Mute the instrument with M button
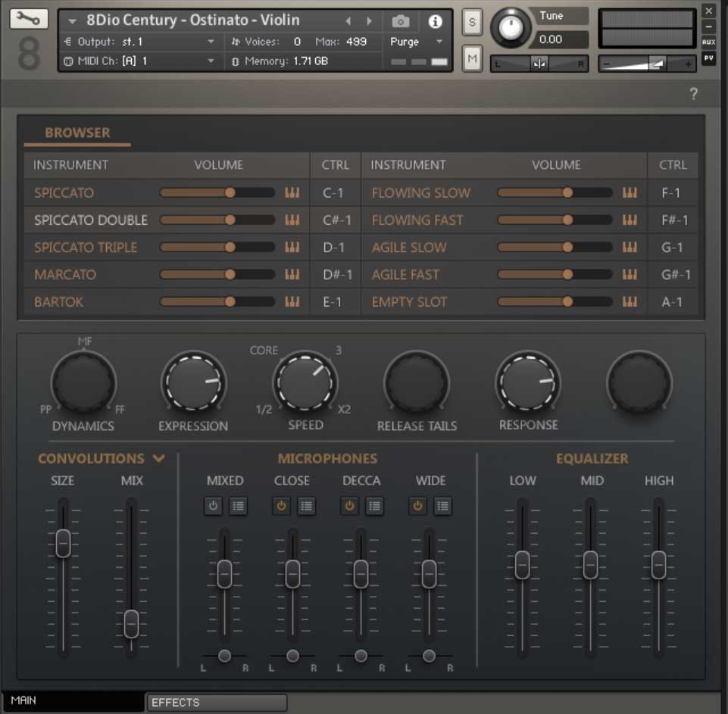The height and width of the screenshot is (714, 728). pos(472,58)
